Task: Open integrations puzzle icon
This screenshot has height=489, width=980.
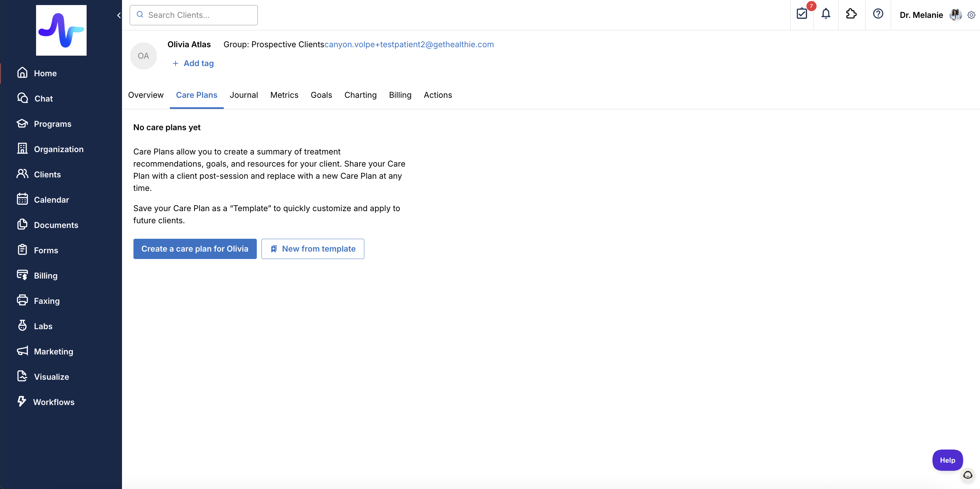Action: pos(851,14)
